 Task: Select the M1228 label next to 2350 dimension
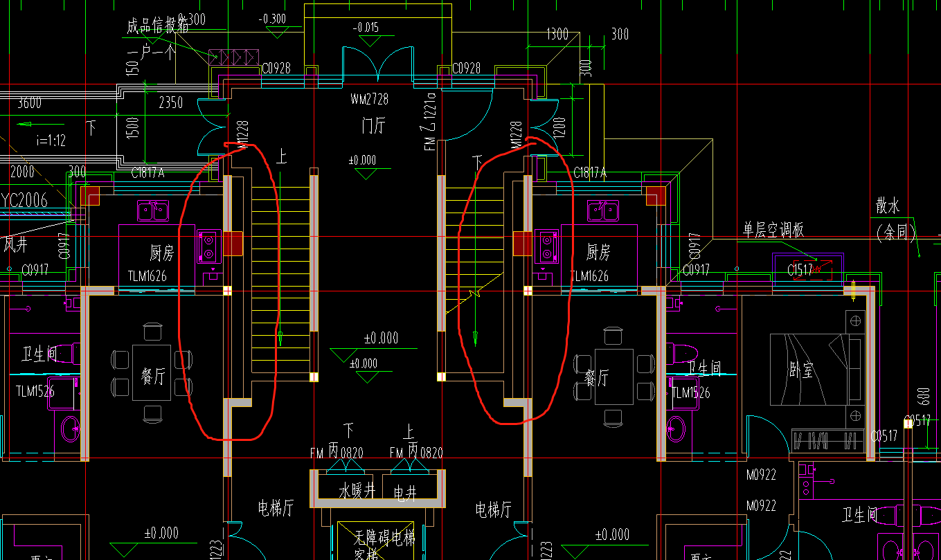point(243,134)
